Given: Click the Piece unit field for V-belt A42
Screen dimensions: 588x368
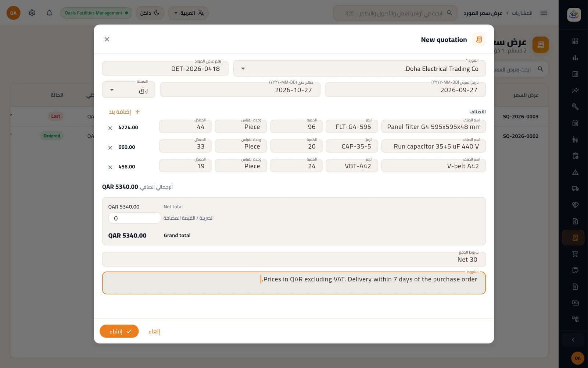Looking at the screenshot, I should [241, 166].
